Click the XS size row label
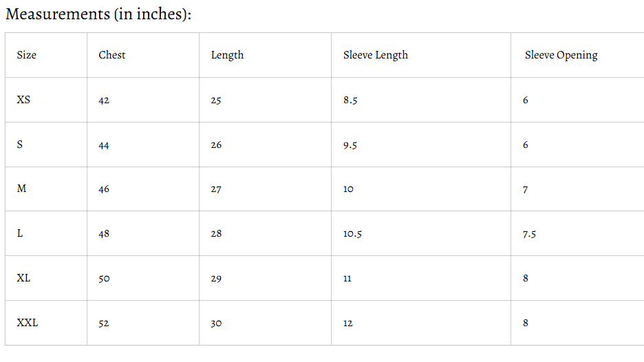Image resolution: width=644 pixels, height=362 pixels. coord(23,100)
